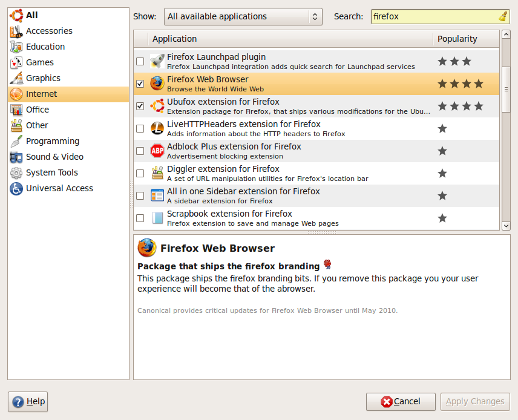Select the Office category
Viewport: 518px width, 420px height.
pos(68,110)
